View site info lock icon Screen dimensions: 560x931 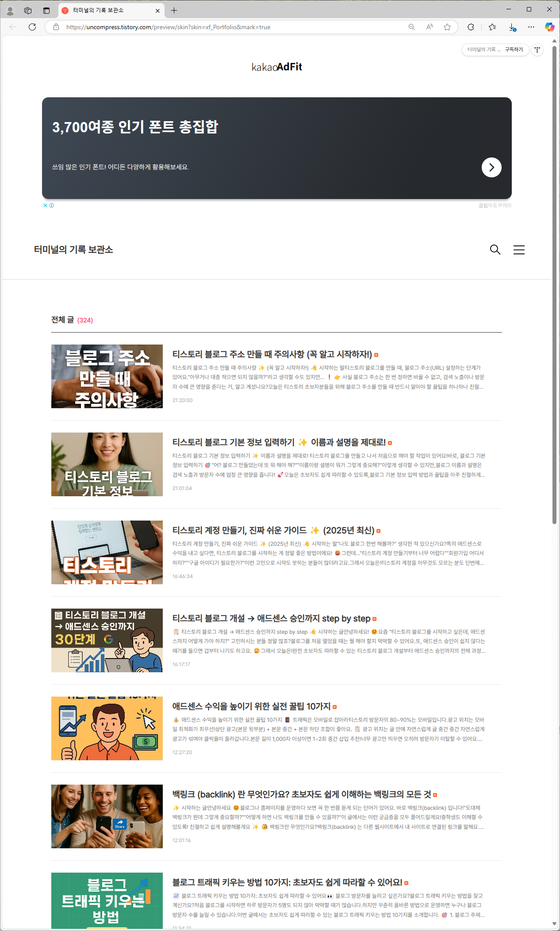coord(56,27)
